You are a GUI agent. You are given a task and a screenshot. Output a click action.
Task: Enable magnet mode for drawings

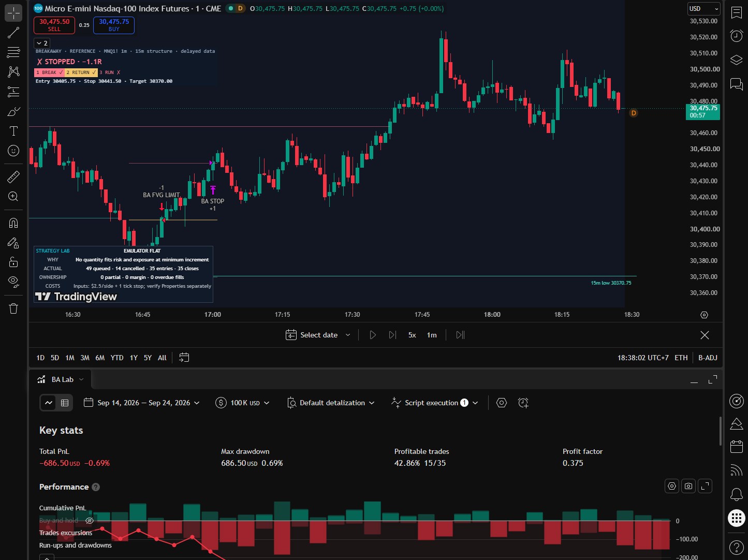pyautogui.click(x=13, y=223)
